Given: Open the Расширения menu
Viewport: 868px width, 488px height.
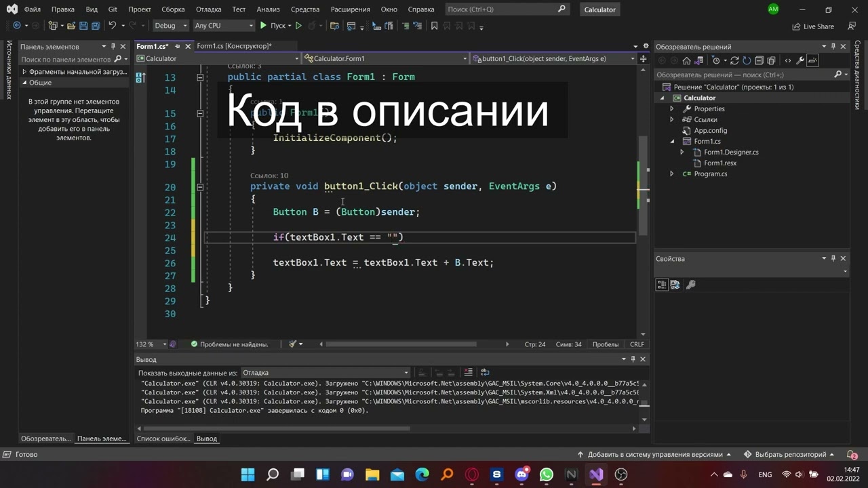Looking at the screenshot, I should (350, 9).
